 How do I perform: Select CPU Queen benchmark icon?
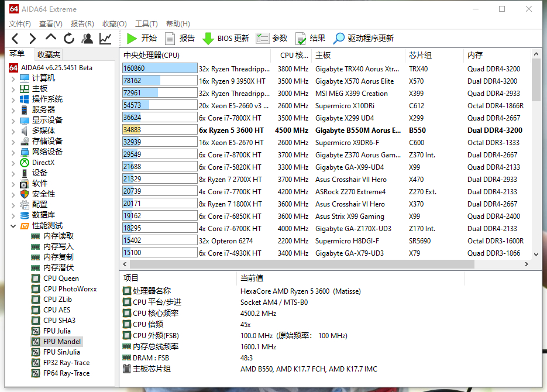click(x=36, y=278)
